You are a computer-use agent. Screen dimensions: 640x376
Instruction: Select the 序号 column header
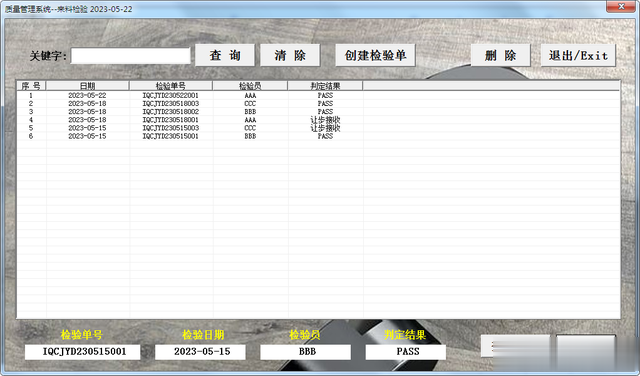pyautogui.click(x=31, y=86)
